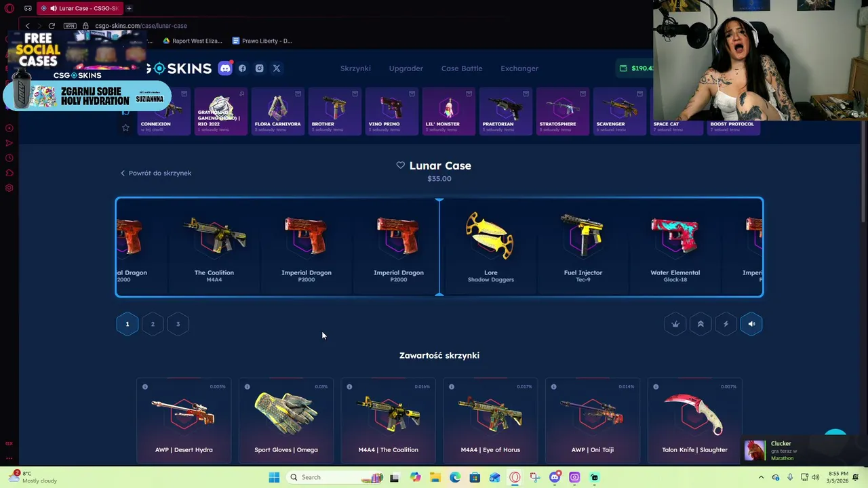
Task: Click the BROTHER live drop card
Action: [x=334, y=111]
